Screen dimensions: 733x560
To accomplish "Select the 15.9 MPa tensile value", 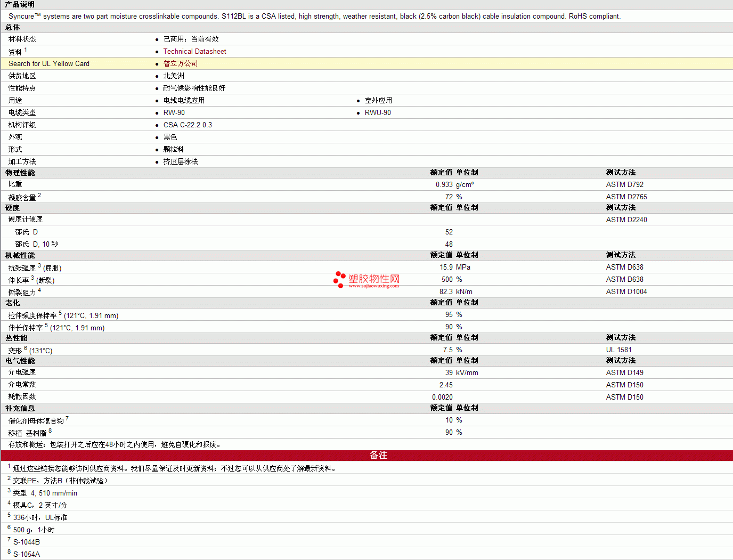I will point(455,267).
